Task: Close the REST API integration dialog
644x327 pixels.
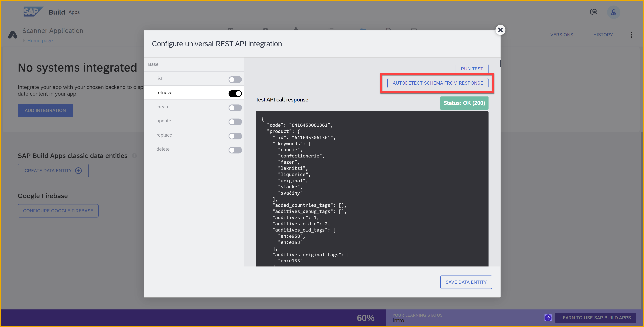Action: pyautogui.click(x=500, y=30)
